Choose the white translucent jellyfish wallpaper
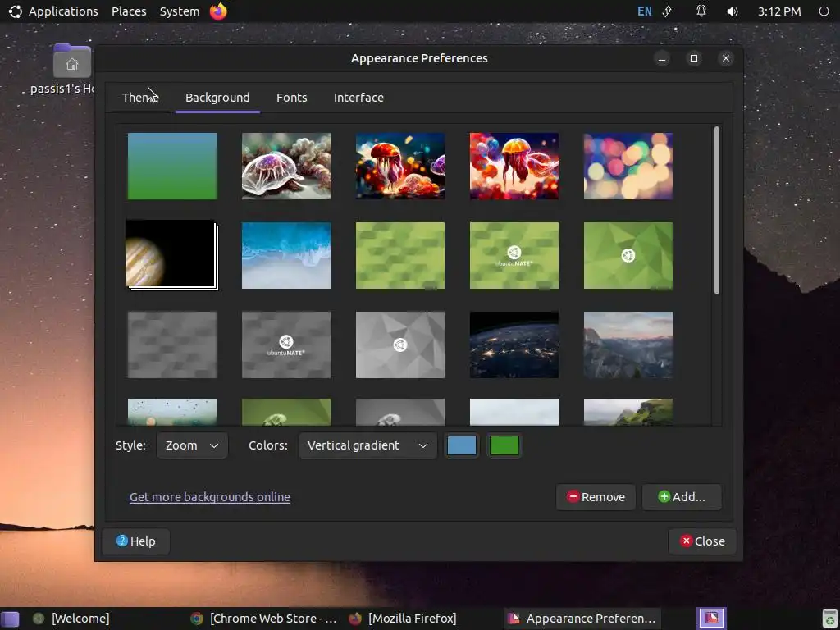 pos(286,166)
